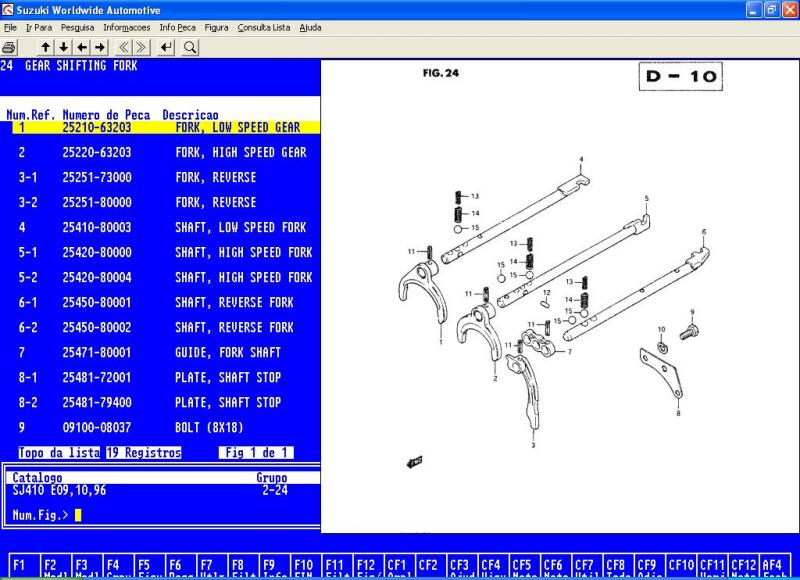800x580 pixels.
Task: Click the Suzuki application icon in title bar
Action: click(x=7, y=10)
